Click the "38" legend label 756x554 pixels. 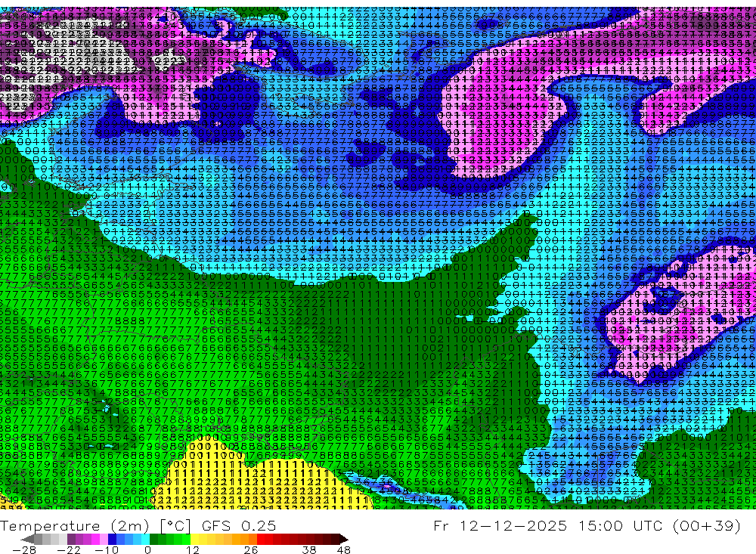click(309, 550)
